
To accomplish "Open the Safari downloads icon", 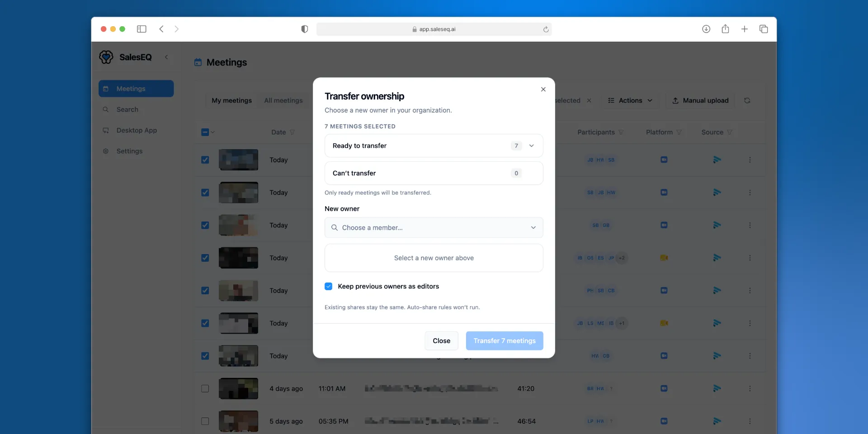I will tap(706, 29).
